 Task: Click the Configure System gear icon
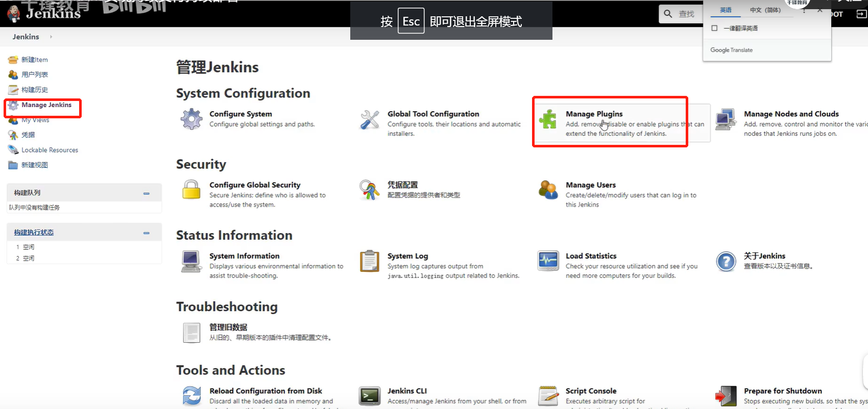(191, 119)
